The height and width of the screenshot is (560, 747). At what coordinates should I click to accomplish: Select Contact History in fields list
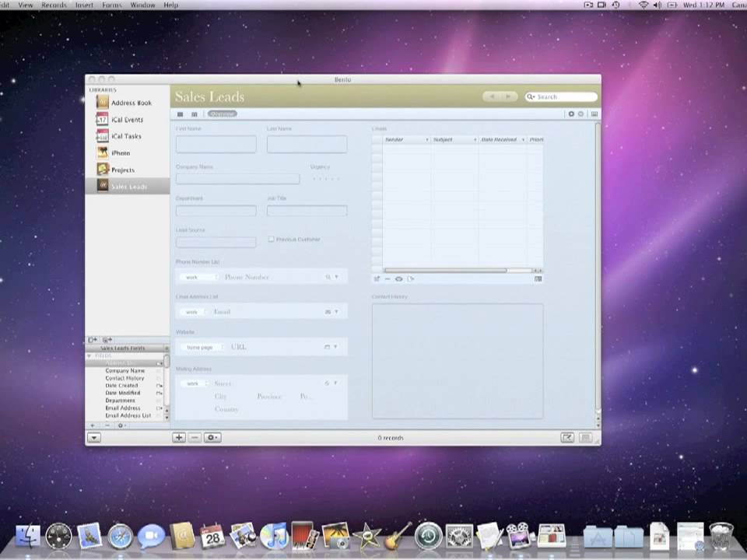tap(124, 378)
